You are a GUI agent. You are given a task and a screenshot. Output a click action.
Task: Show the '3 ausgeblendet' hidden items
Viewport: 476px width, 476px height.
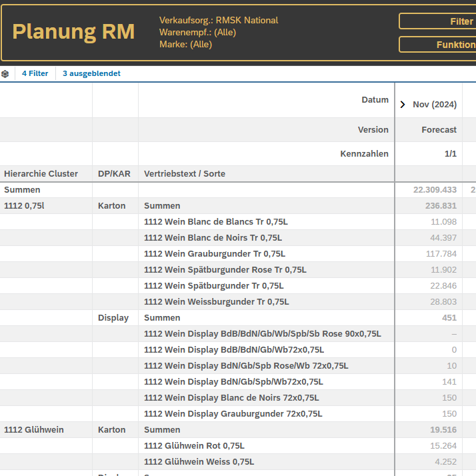point(91,74)
